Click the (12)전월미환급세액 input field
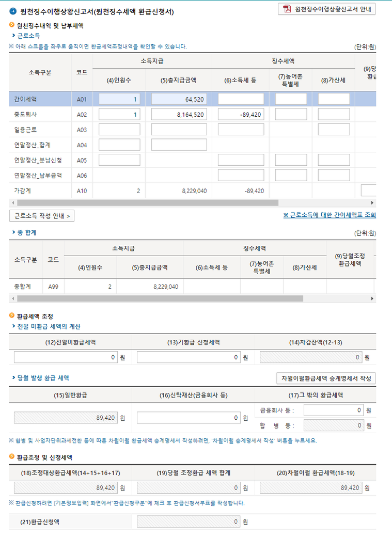 tap(66, 357)
